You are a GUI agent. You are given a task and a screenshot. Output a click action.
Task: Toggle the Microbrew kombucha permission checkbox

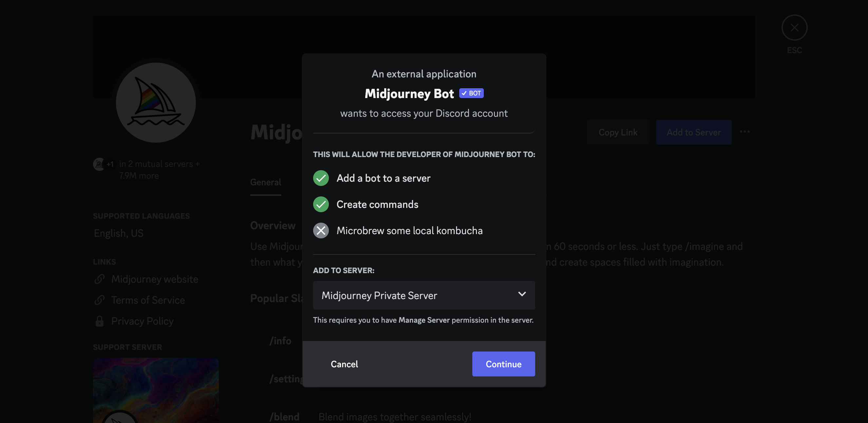pos(321,230)
